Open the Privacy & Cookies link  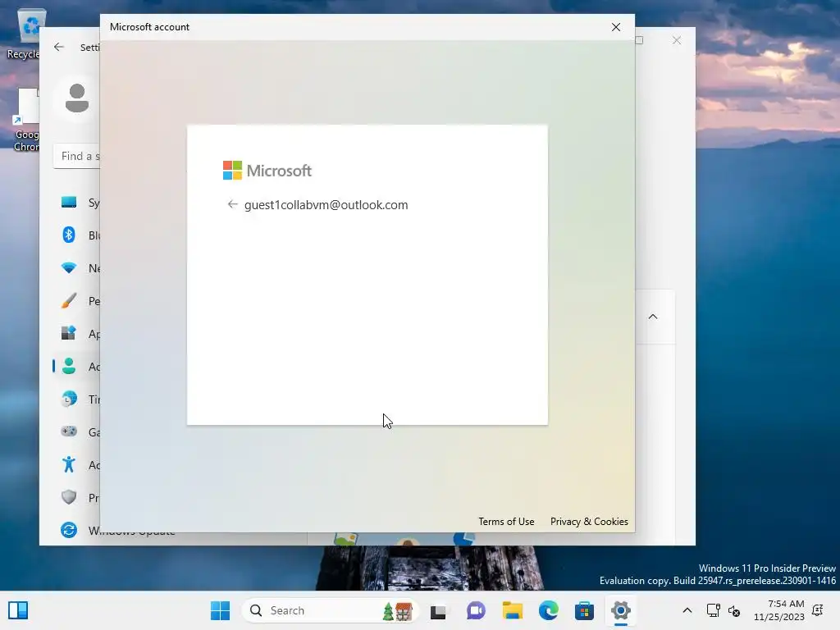click(589, 521)
